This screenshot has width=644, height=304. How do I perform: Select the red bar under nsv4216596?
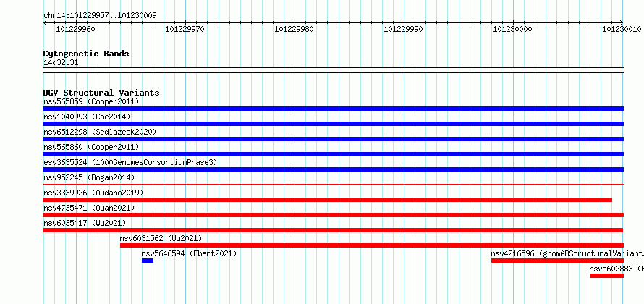coord(557,261)
